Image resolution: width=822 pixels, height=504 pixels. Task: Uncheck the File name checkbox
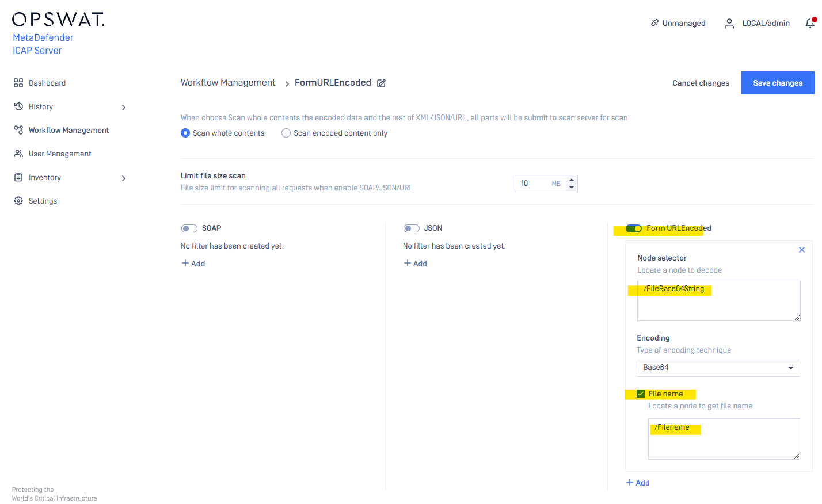(641, 394)
